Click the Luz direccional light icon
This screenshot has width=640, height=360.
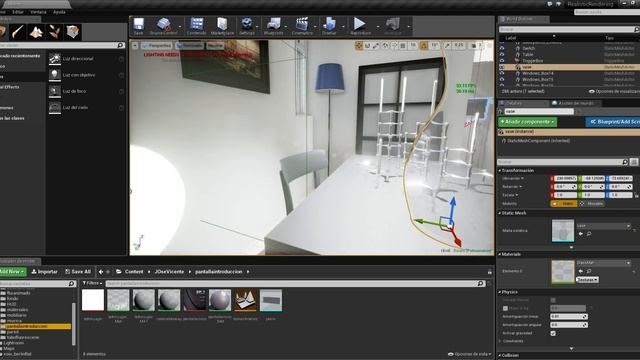coord(55,59)
